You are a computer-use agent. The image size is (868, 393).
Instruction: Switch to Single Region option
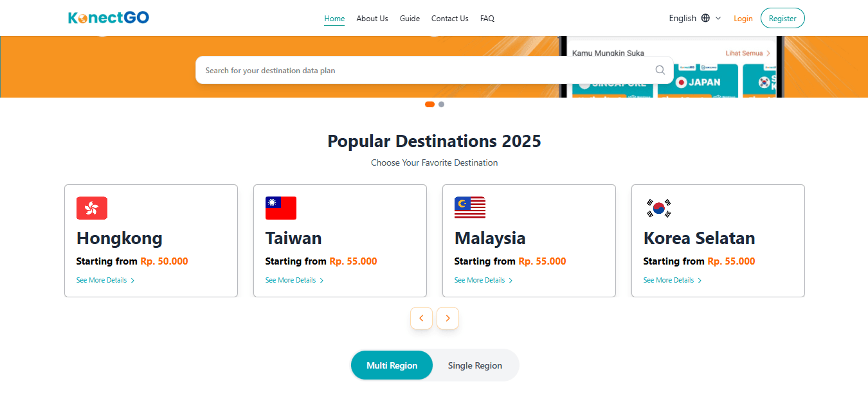475,365
